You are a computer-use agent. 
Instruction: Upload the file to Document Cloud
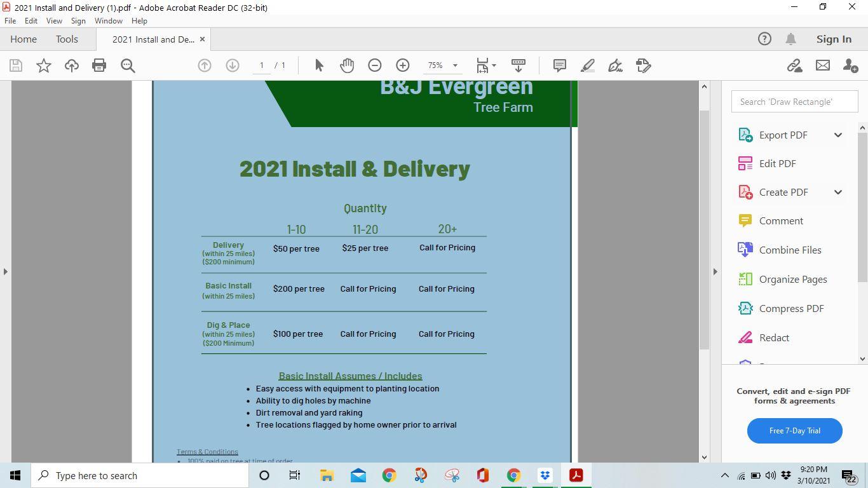tap(72, 65)
